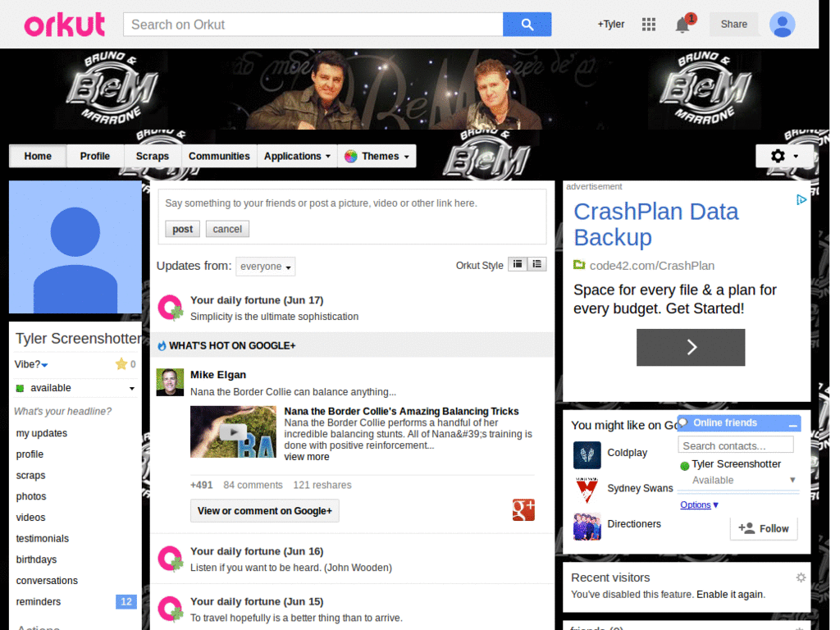Click the view more link
The height and width of the screenshot is (630, 840).
pos(307,456)
